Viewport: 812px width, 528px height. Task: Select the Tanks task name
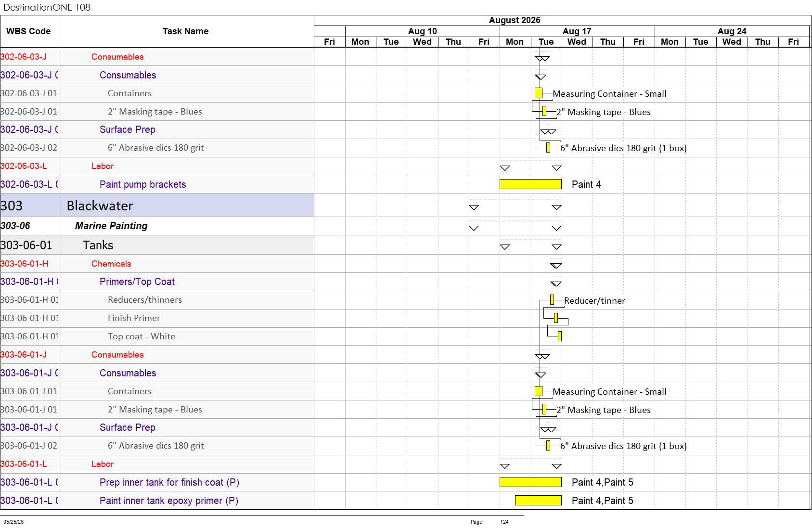(98, 245)
